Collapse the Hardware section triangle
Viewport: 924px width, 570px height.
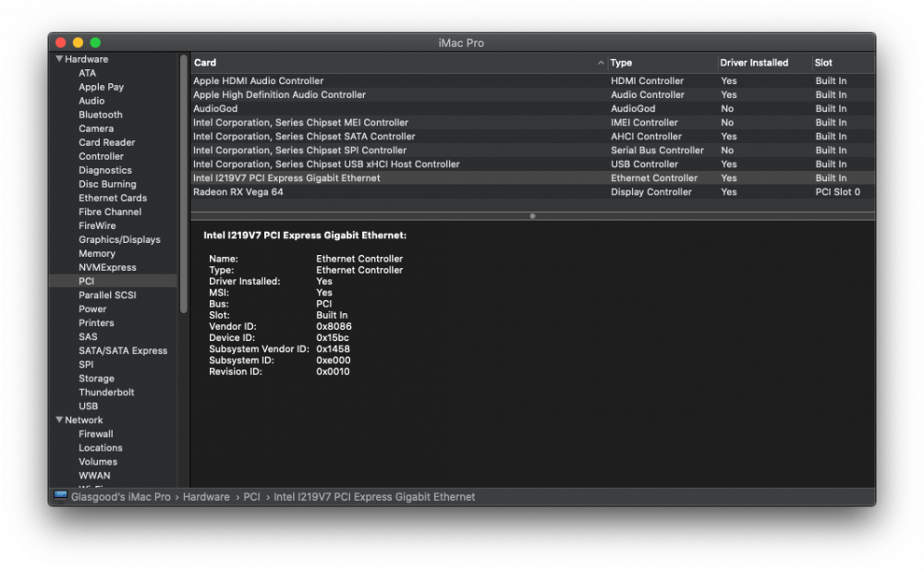pos(59,59)
